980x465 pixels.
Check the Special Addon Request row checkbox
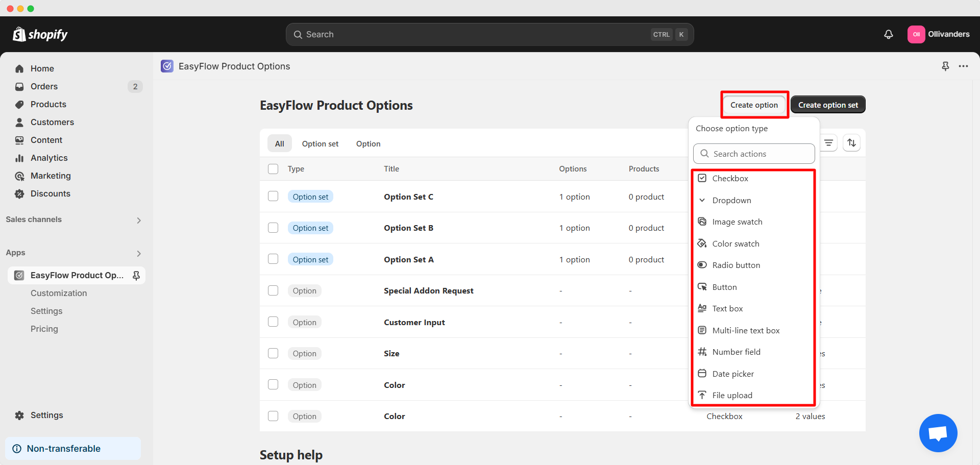(x=273, y=290)
